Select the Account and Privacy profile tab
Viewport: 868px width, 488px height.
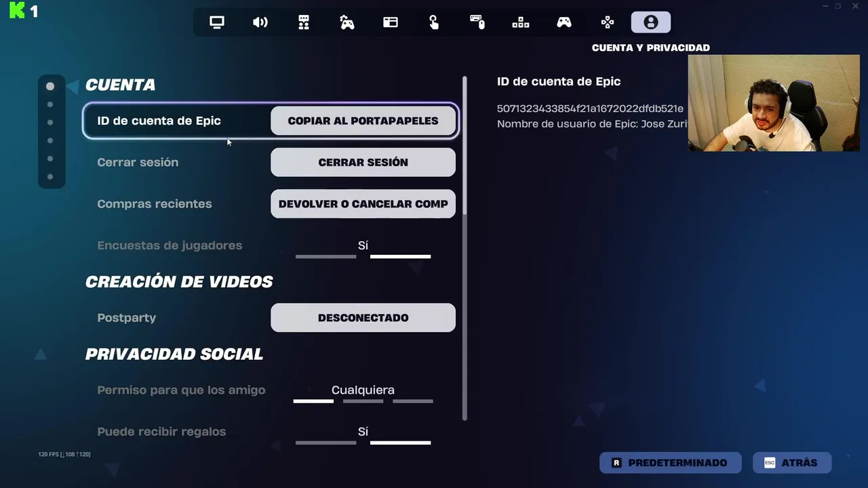point(651,22)
